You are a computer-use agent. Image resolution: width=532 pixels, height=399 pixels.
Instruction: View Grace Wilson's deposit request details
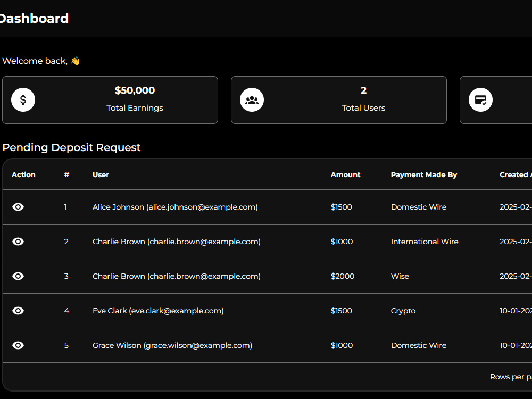[x=18, y=345]
